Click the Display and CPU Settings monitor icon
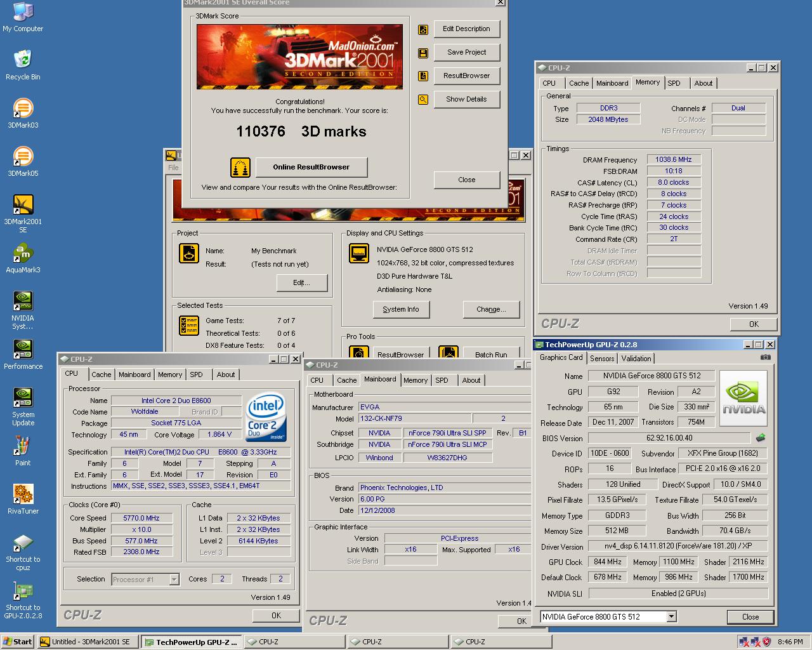The image size is (812, 650). [359, 253]
